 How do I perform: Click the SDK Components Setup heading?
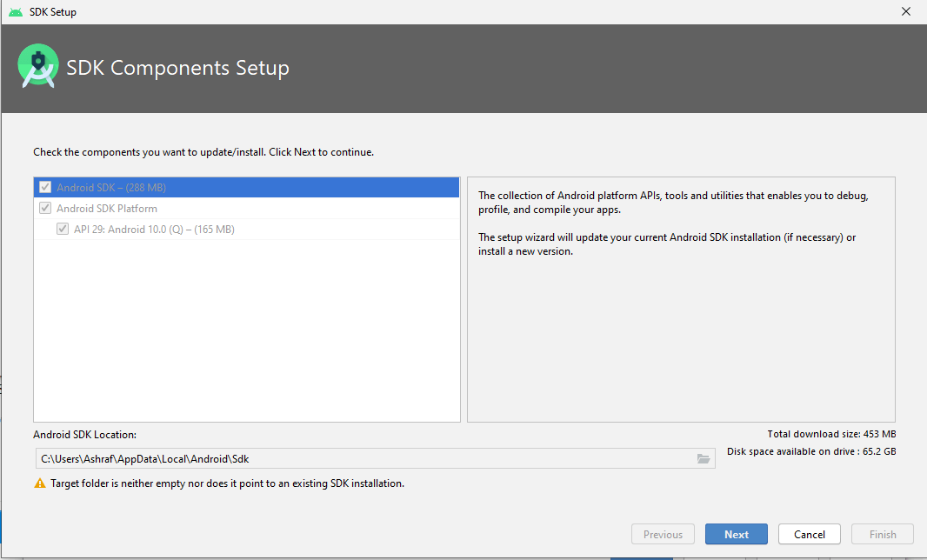click(x=178, y=69)
